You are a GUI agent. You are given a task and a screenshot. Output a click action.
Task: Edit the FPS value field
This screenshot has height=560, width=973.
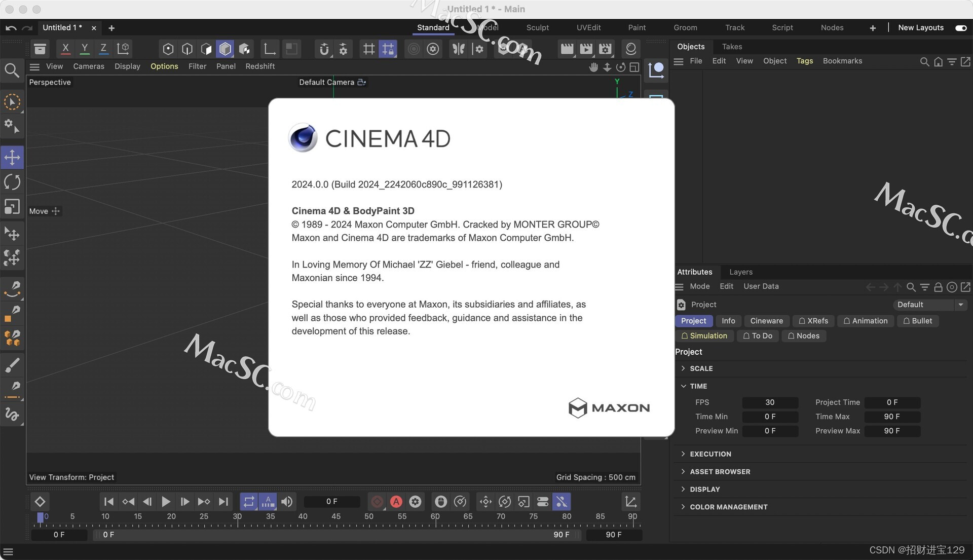click(x=770, y=402)
